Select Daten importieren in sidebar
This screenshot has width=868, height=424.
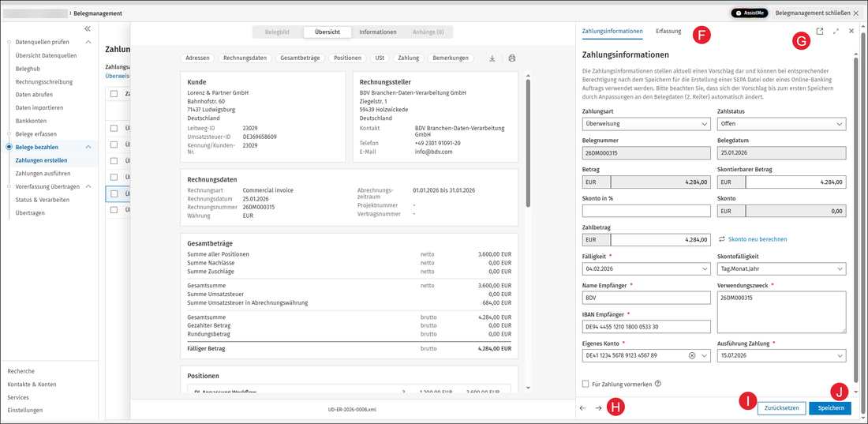coord(39,107)
